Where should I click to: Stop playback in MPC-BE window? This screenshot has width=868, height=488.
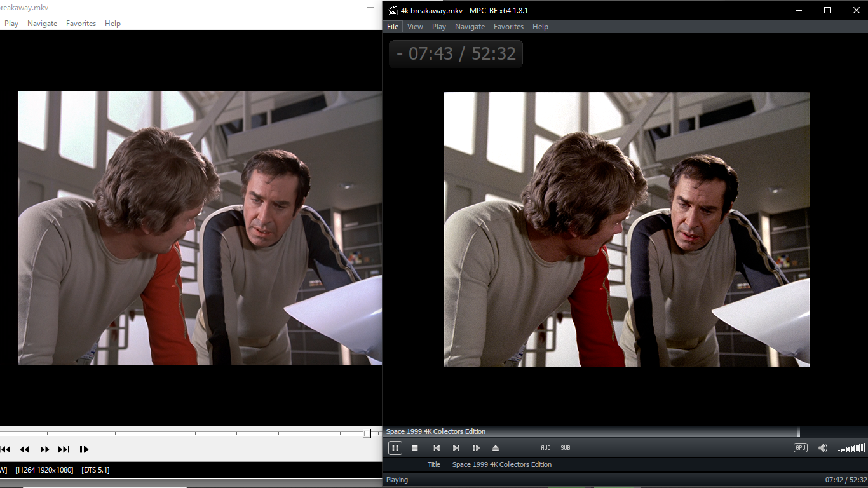[x=415, y=448]
